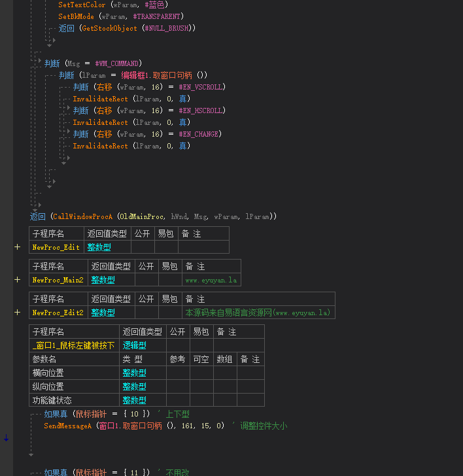Click the #EN_HSCROLL constant
The width and height of the screenshot is (463, 476).
tap(200, 110)
